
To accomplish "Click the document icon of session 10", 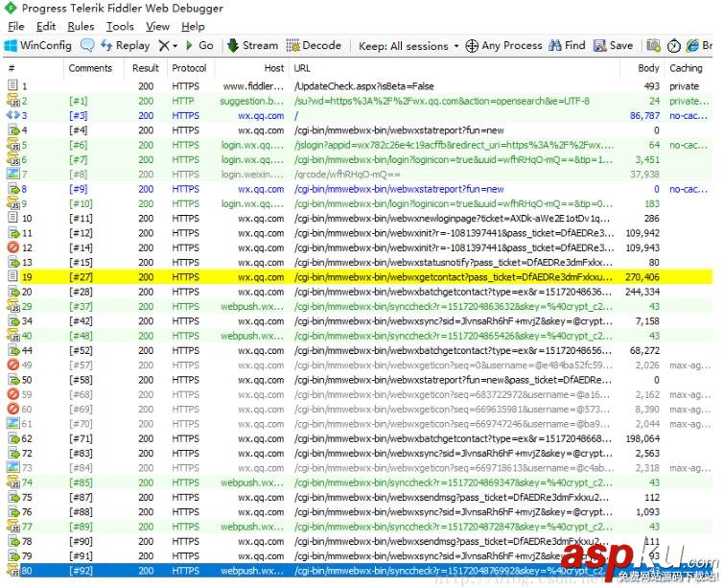I will [12, 218].
